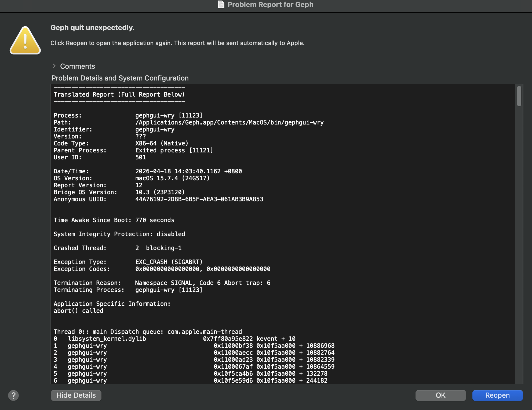Click the Crashed Thread 'blocking-1' entry
Screen dimensions: 532x410
click(x=163, y=248)
